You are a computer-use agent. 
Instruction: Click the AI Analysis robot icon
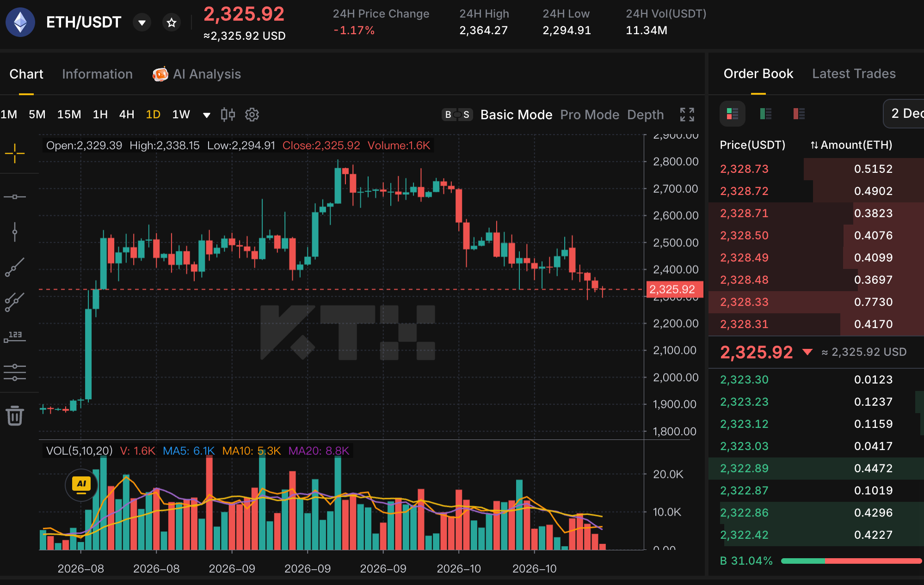160,74
